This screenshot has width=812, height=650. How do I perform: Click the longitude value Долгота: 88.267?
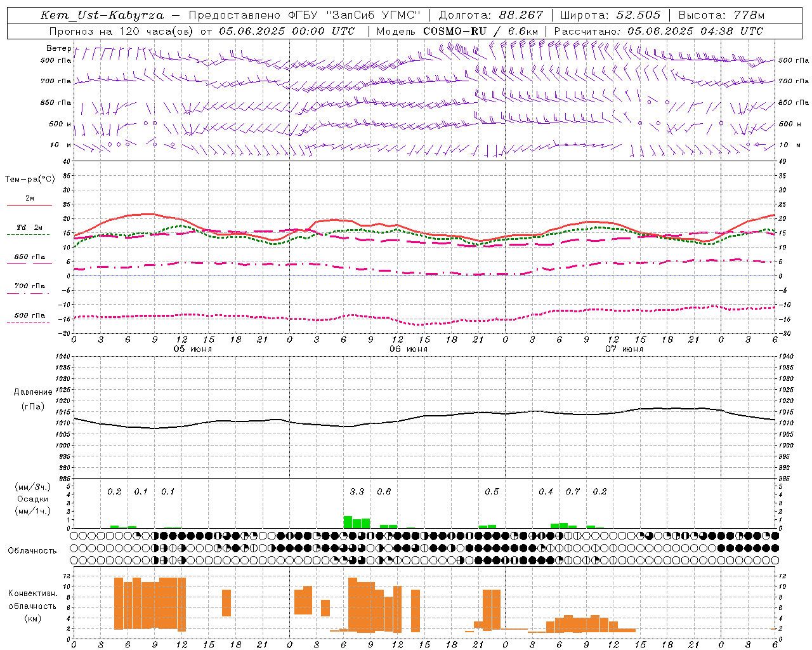tap(491, 15)
